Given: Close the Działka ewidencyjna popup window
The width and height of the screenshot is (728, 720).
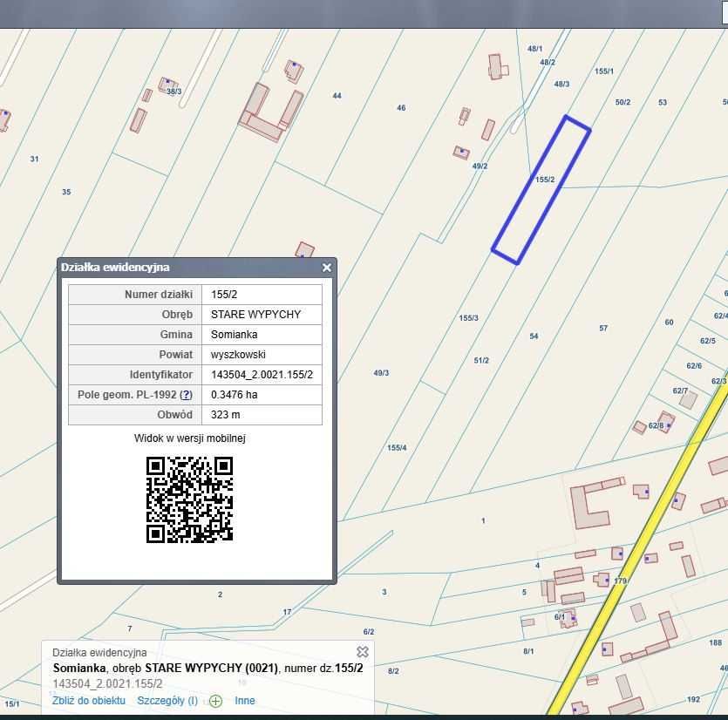Looking at the screenshot, I should (x=327, y=268).
